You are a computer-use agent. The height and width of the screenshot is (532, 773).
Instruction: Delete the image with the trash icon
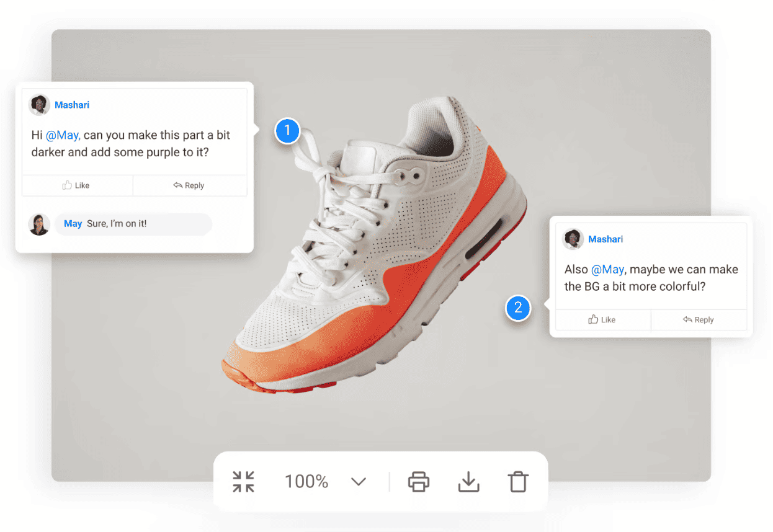coord(517,482)
